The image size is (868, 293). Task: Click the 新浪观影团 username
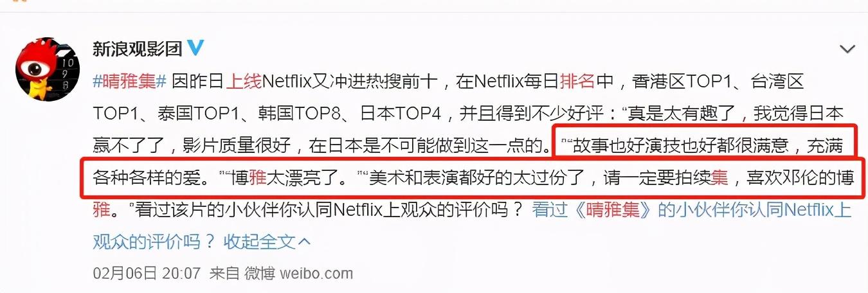coord(138,49)
